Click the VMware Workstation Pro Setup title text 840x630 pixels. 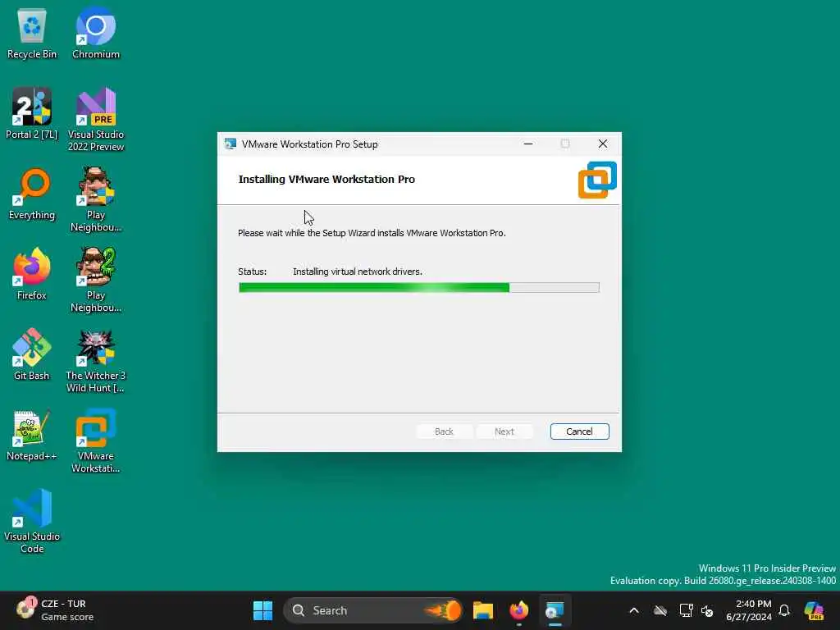pos(309,144)
